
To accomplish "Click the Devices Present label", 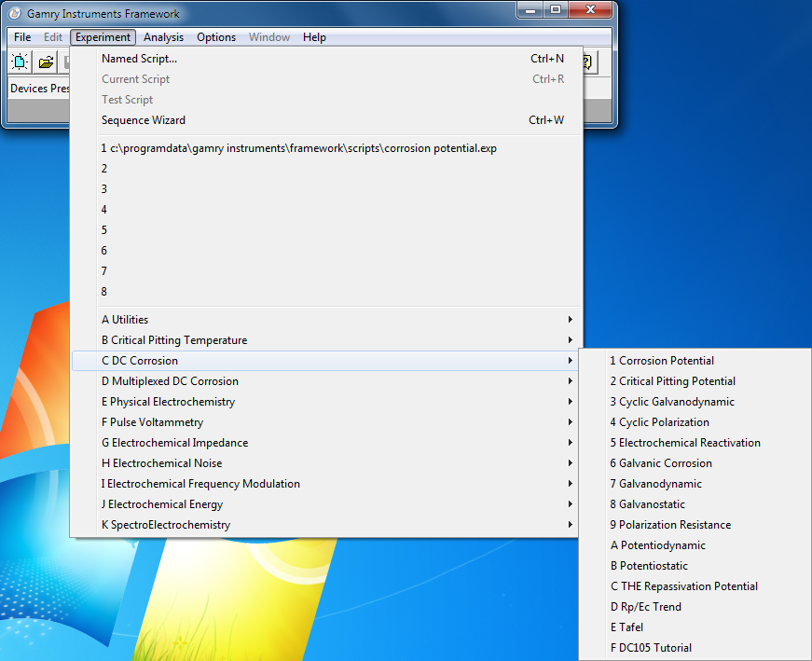I will [40, 89].
